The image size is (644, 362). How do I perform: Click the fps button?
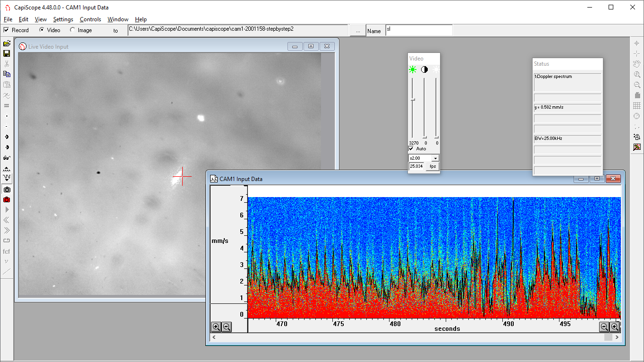[432, 166]
